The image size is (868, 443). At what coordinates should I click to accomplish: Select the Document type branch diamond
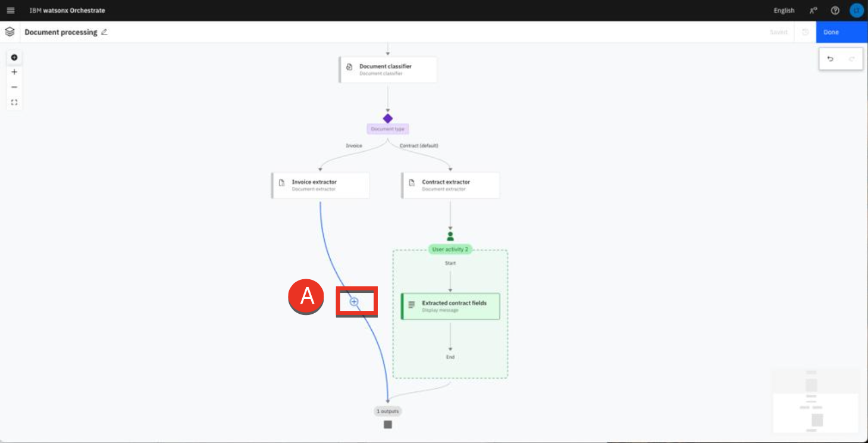pyautogui.click(x=388, y=118)
